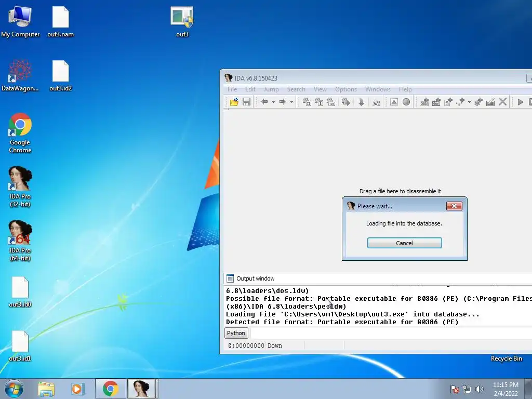
Task: Click the asterisk array toolbar icon
Action: (x=478, y=102)
